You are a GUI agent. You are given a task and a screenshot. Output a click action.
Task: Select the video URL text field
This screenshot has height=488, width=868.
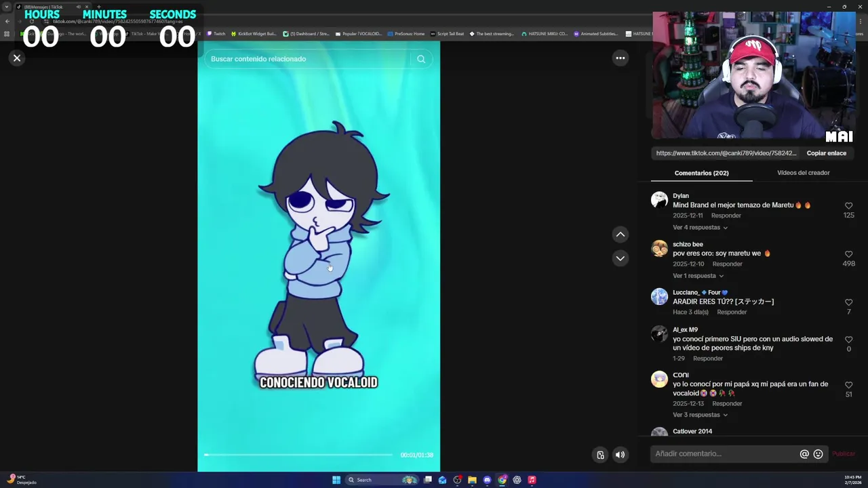[726, 153]
